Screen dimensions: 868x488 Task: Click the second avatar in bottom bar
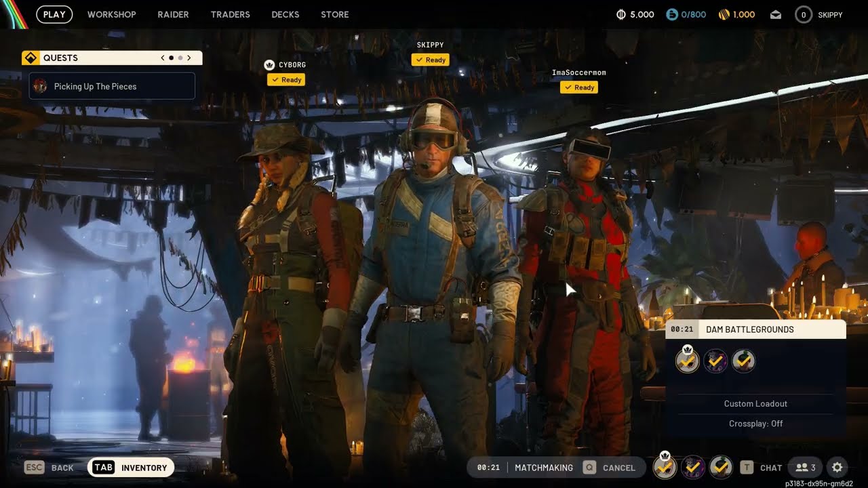click(x=692, y=467)
